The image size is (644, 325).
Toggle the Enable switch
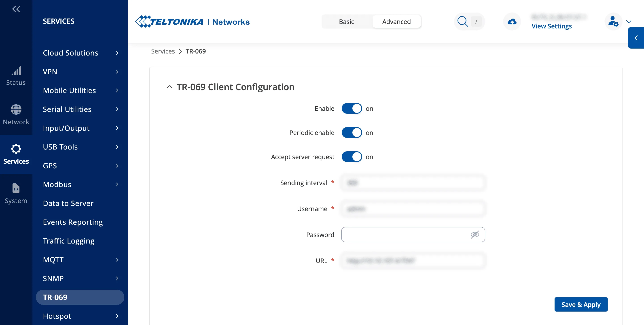pos(352,109)
